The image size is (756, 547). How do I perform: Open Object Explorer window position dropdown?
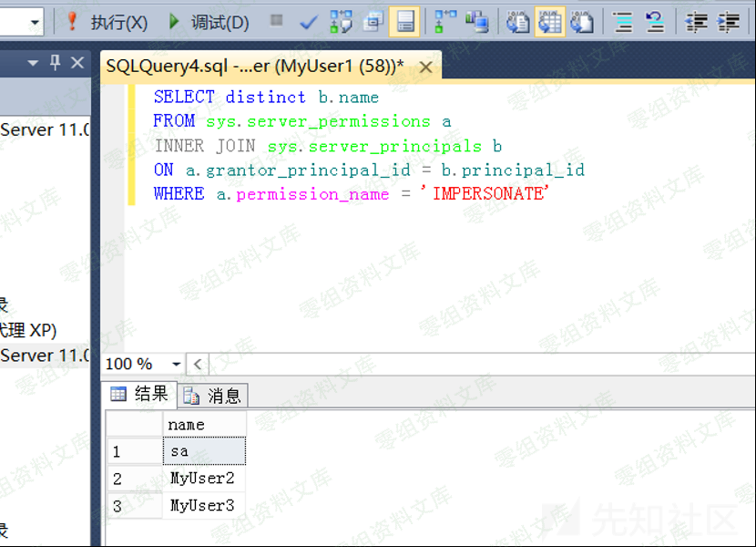point(33,64)
